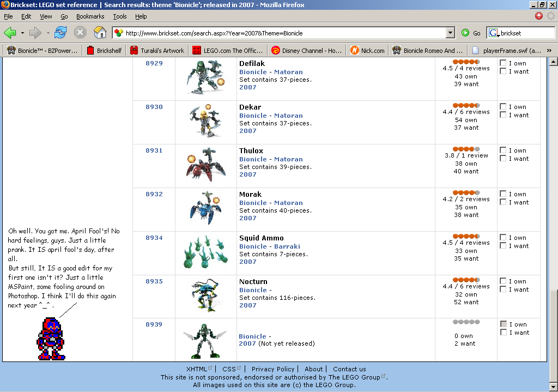Open the Disney Channel bookmark
The width and height of the screenshot is (558, 392).
[306, 51]
